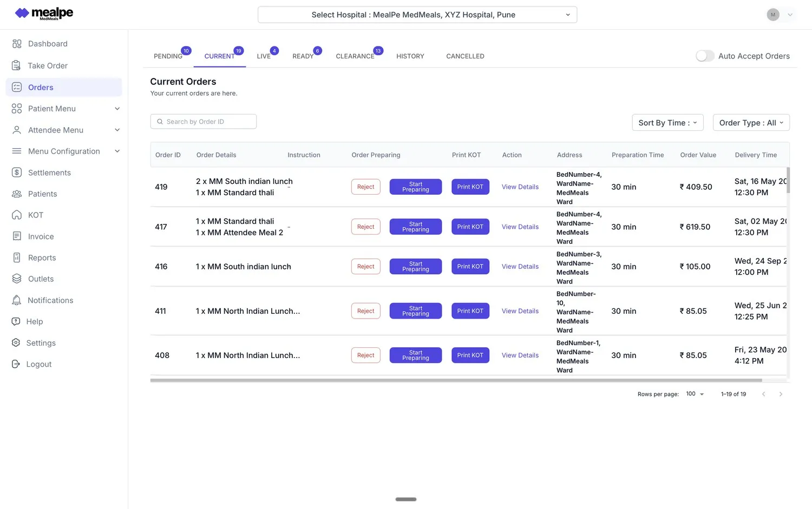
Task: Click order value ₹ 619.50
Action: click(695, 227)
